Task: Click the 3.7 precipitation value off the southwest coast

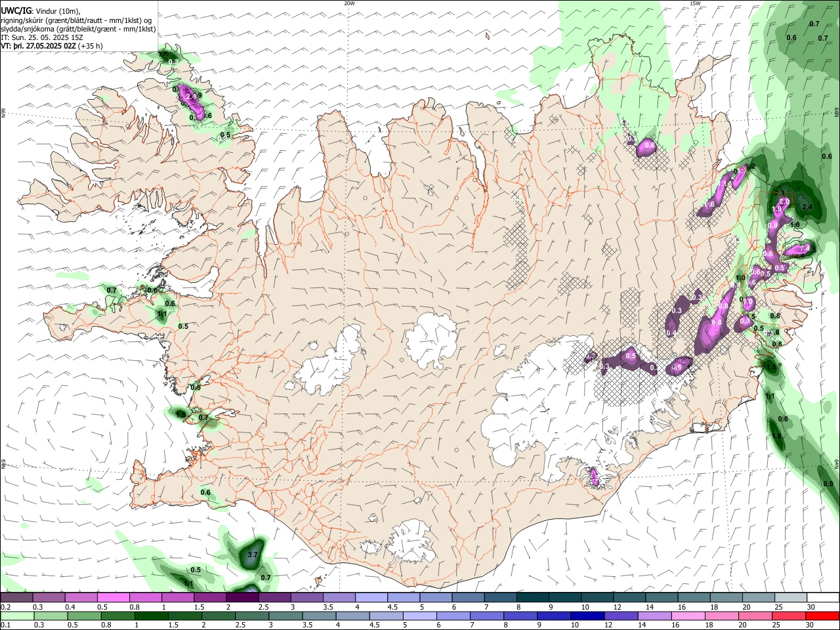Action: click(253, 555)
